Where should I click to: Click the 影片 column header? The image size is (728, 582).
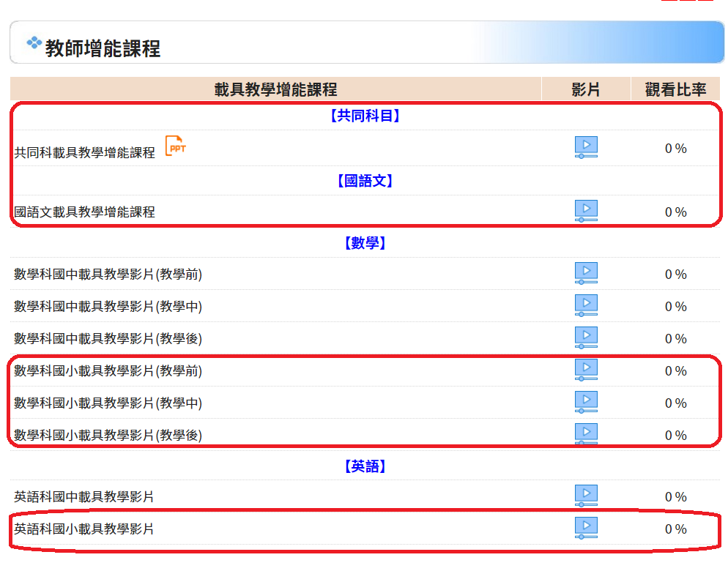pos(586,89)
